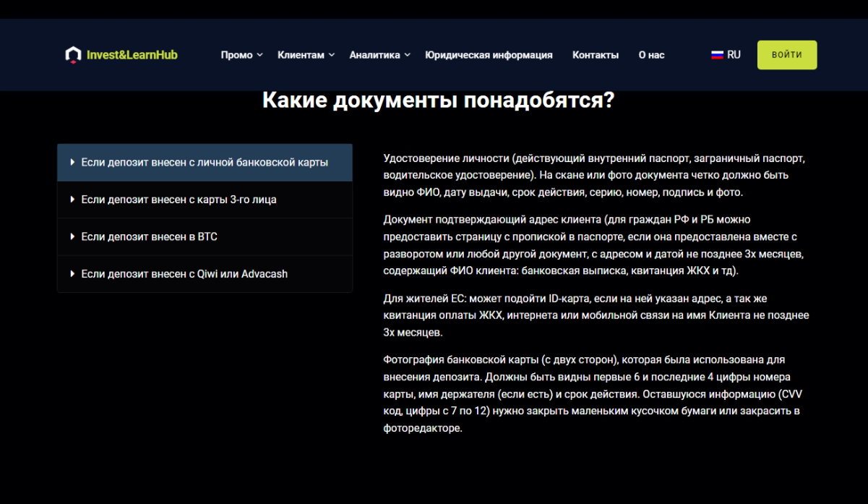Open the Промо dropdown menu
This screenshot has height=504, width=868.
(x=241, y=55)
